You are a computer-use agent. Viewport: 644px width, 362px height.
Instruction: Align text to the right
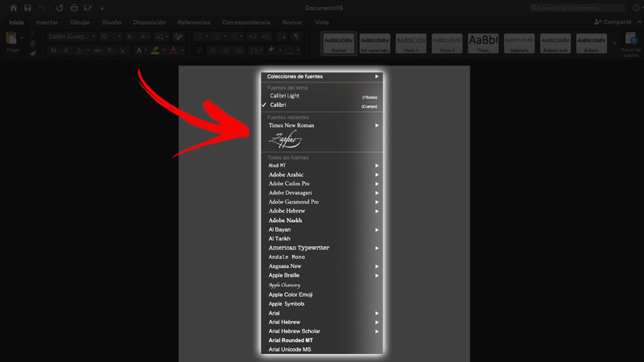tap(226, 50)
